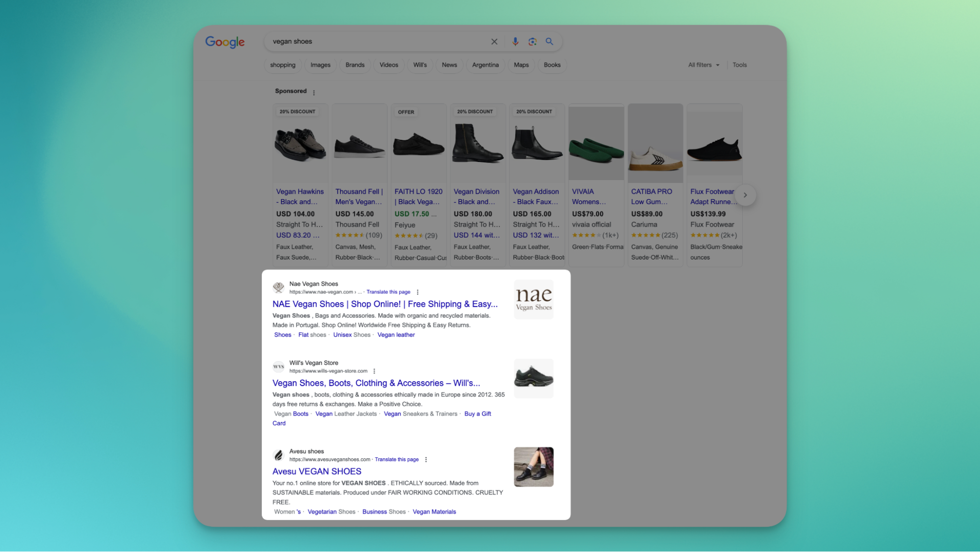Select the Maps filter chip

[x=521, y=65]
